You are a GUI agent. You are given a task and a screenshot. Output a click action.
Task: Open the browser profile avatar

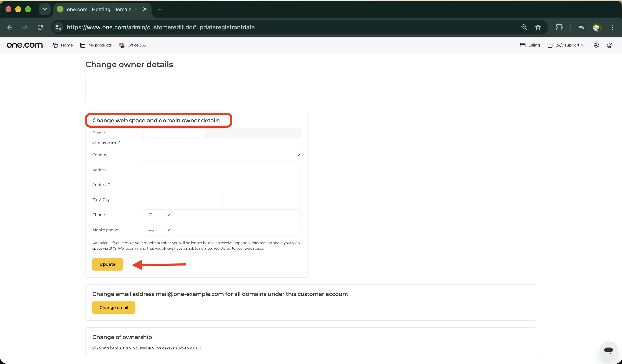(x=597, y=27)
